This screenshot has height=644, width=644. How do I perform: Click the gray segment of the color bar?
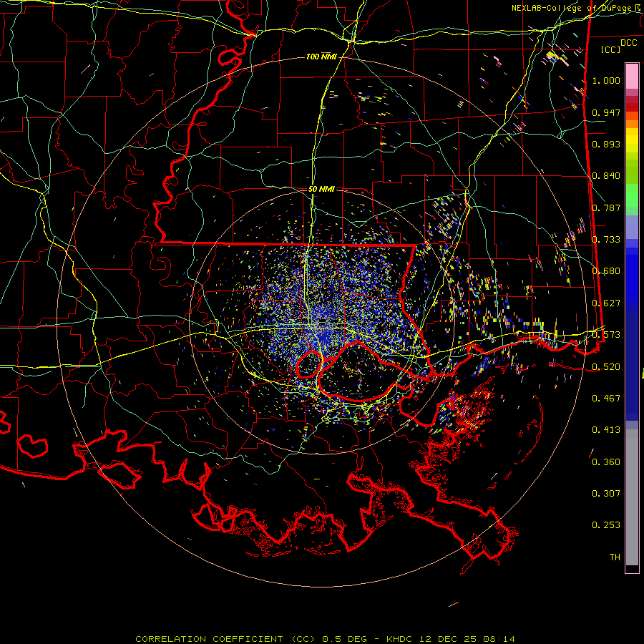[x=632, y=497]
